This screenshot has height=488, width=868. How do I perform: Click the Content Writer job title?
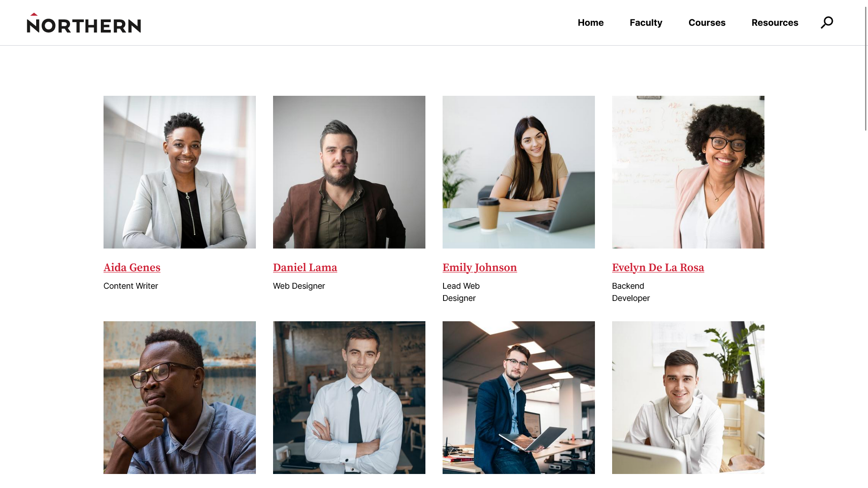(131, 286)
